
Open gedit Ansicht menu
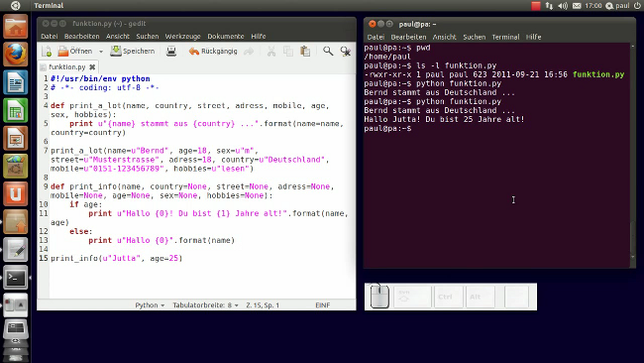118,36
